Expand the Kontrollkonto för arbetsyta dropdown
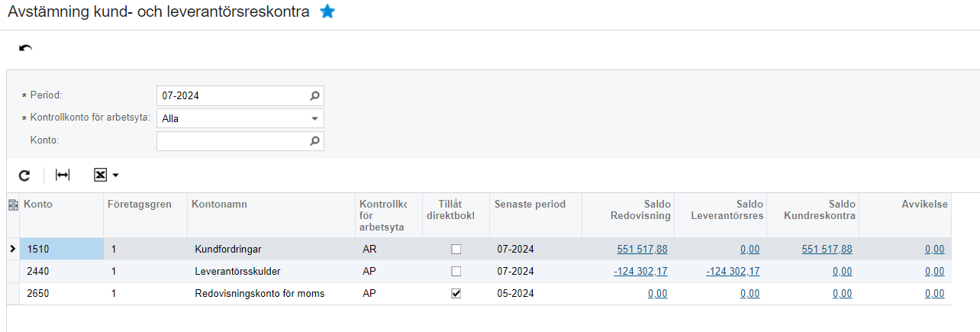Screen dimensions: 980x332 coord(314,118)
